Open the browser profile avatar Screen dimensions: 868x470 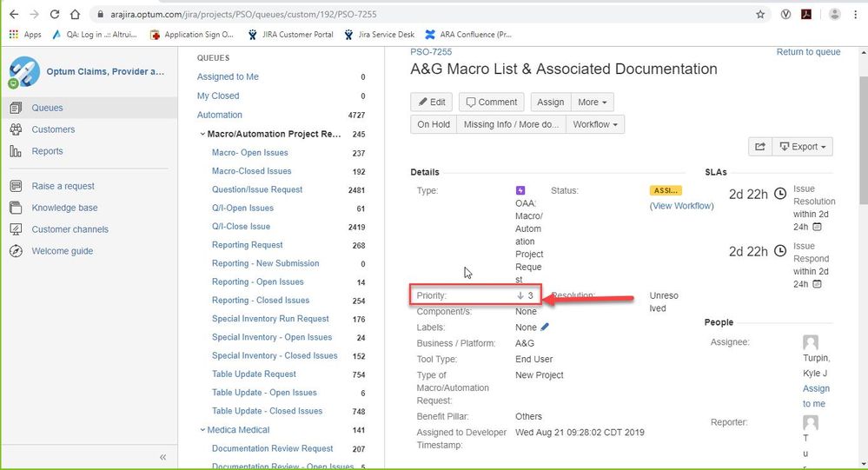coord(834,15)
